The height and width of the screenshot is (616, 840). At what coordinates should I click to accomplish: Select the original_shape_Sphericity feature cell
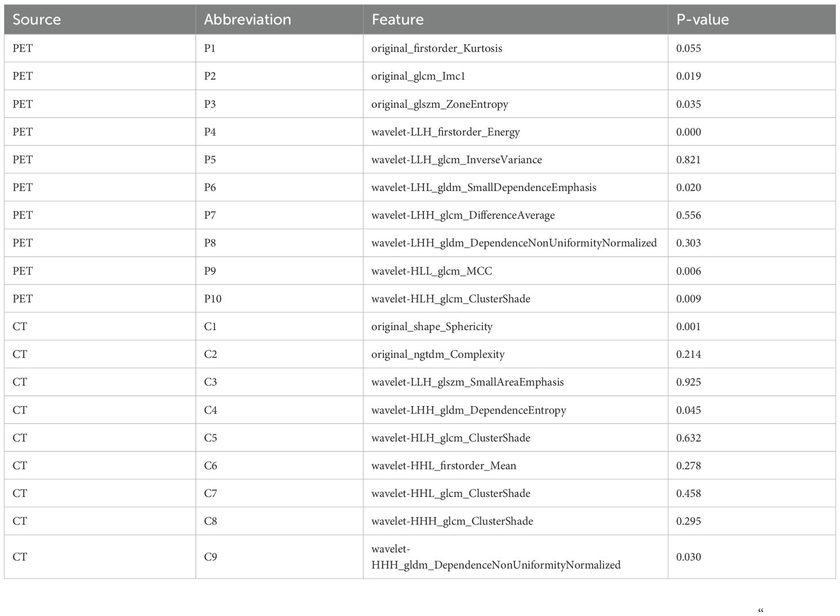pos(432,327)
